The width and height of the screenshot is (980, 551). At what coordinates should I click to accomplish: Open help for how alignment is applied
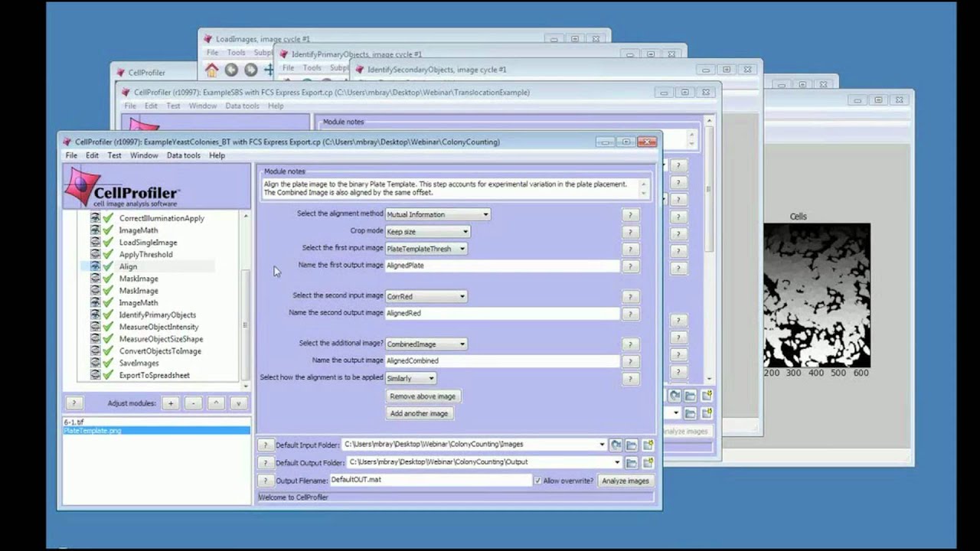[630, 379]
